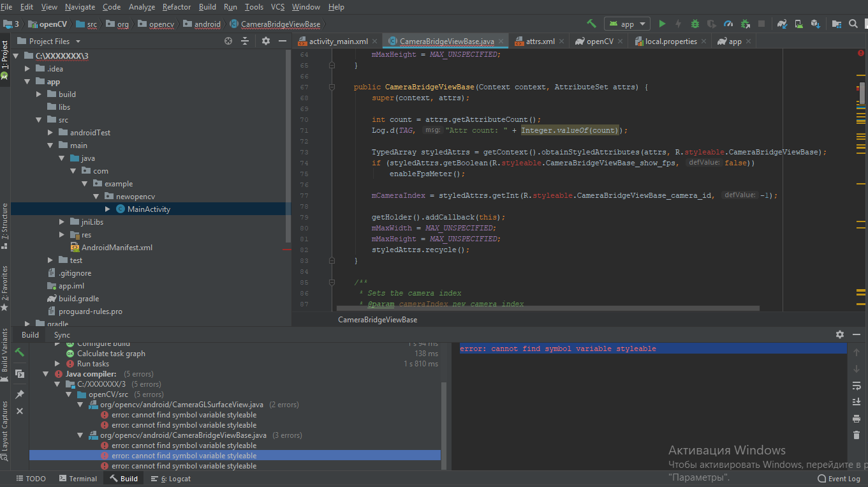Click the trash Clear All icon in Build output
Viewport: 868px width, 487px height.
point(857,435)
